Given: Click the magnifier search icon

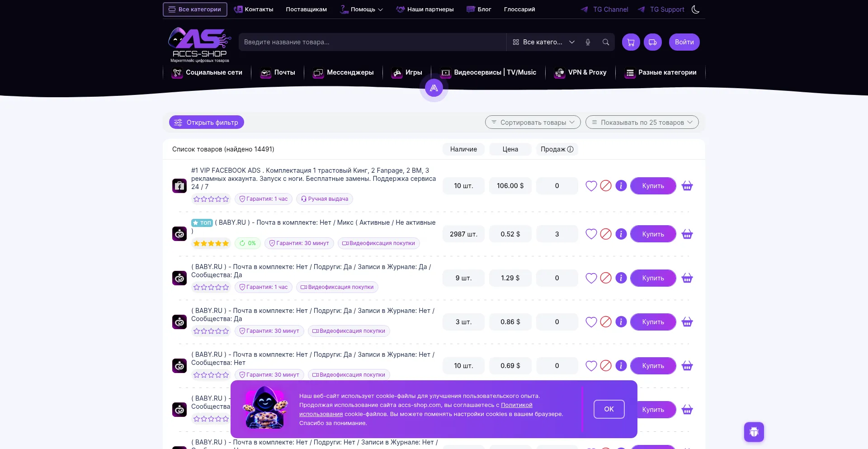Looking at the screenshot, I should tap(606, 42).
